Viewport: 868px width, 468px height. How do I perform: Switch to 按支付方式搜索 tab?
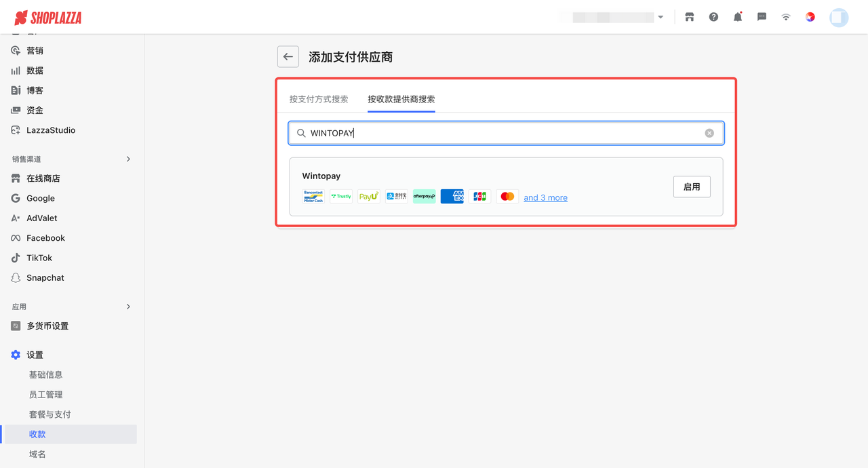coord(319,99)
